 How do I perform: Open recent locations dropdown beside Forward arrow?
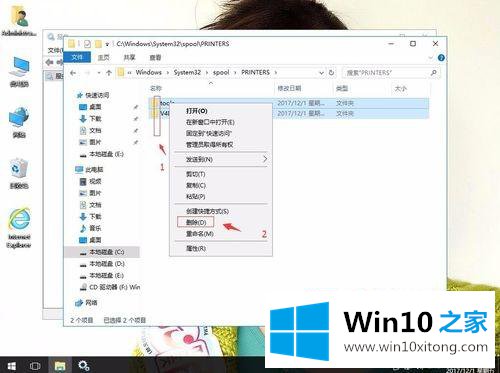click(x=99, y=73)
